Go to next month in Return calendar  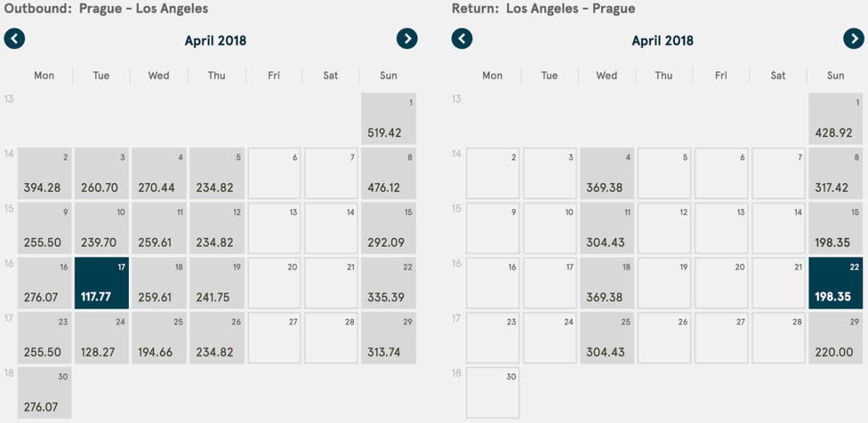coord(854,39)
